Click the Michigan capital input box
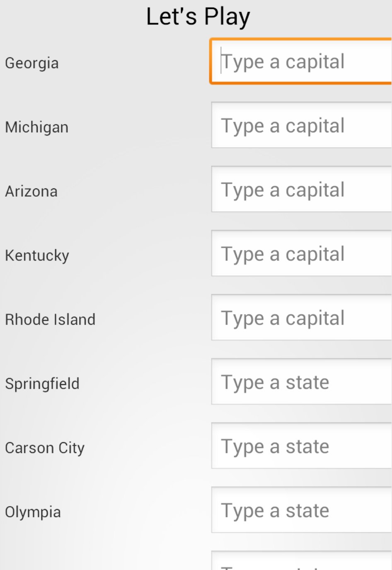The image size is (392, 570). tap(301, 125)
